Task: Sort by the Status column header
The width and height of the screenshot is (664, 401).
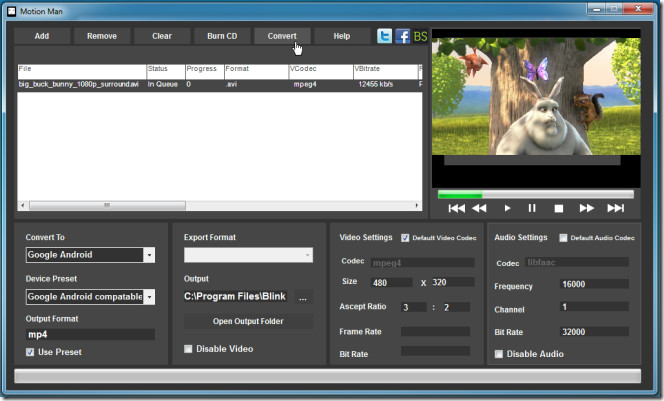Action: [x=166, y=72]
